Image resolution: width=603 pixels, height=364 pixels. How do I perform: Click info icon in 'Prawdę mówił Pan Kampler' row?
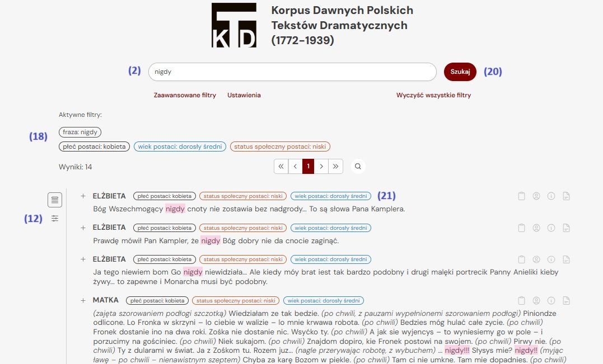coord(551,228)
